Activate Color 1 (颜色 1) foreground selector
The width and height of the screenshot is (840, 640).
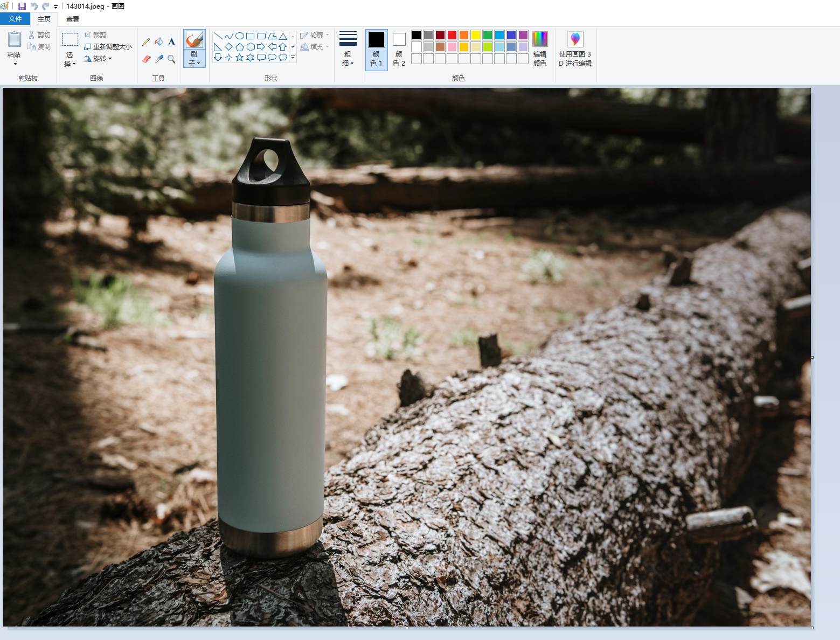click(x=377, y=49)
